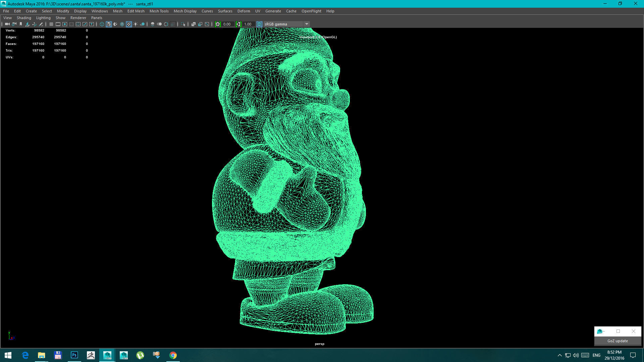Click the arrow beside sRGB gamma
The width and height of the screenshot is (644, 362).
[x=307, y=24]
